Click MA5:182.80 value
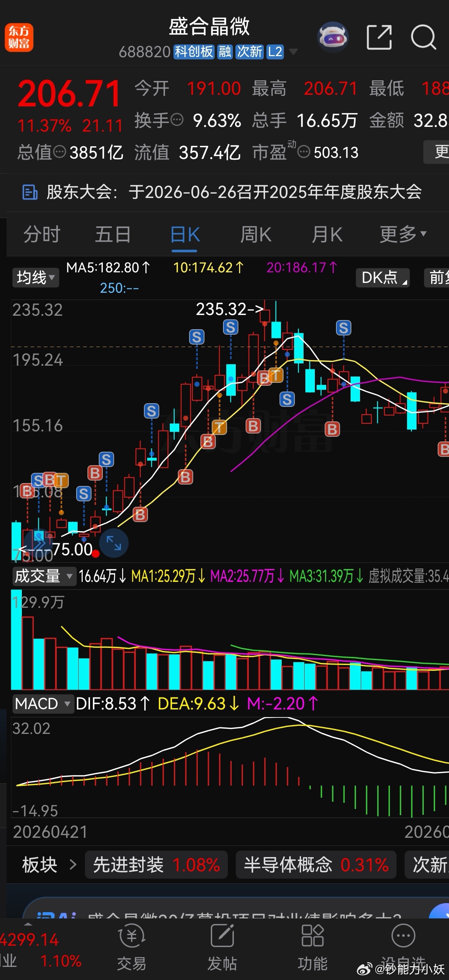The height and width of the screenshot is (980, 449). point(108,268)
